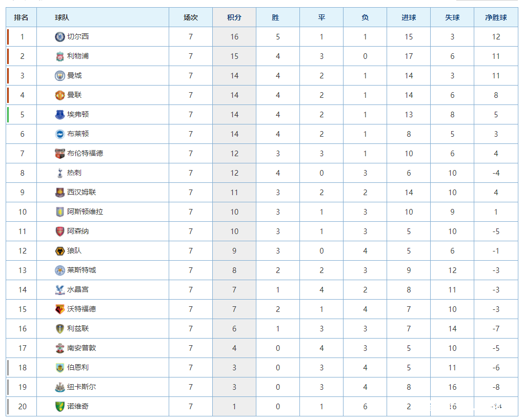Click the Liverpool club crest icon
Image resolution: width=524 pixels, height=420 pixels.
60,56
